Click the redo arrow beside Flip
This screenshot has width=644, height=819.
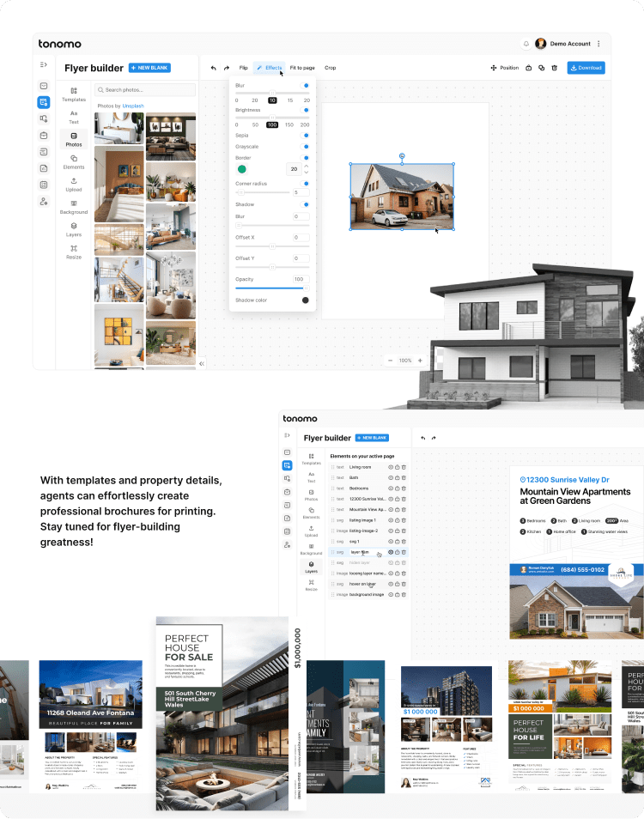tap(227, 68)
